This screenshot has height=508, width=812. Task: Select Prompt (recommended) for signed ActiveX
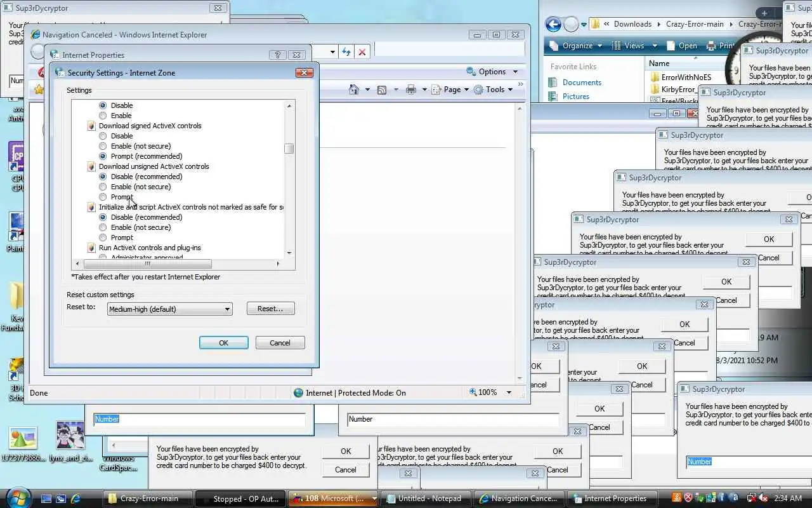click(x=103, y=156)
